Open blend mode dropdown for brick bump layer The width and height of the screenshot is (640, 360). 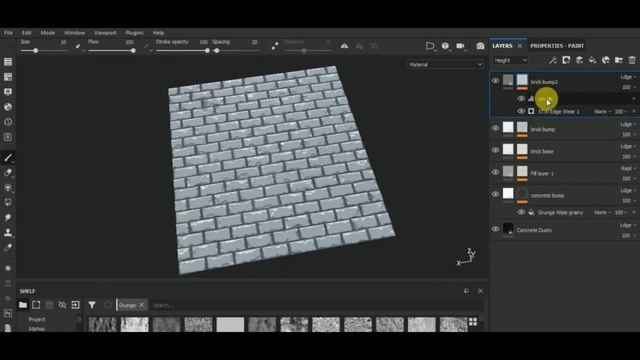coord(628,124)
